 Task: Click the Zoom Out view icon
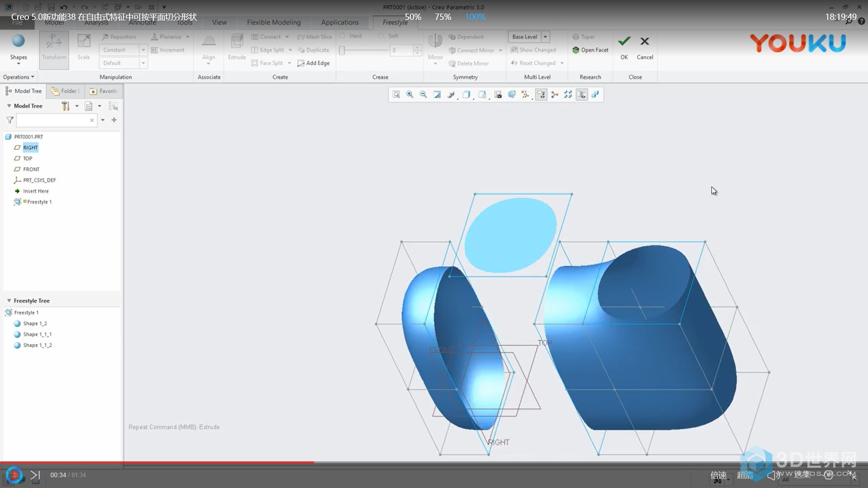pyautogui.click(x=423, y=94)
